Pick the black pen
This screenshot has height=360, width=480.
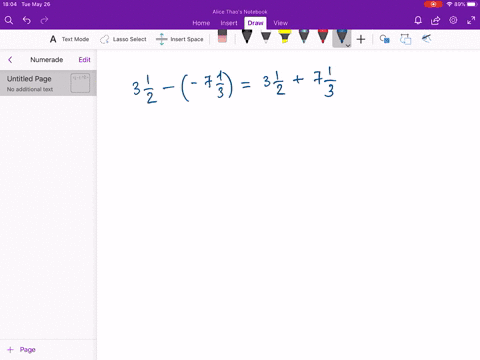[247, 37]
